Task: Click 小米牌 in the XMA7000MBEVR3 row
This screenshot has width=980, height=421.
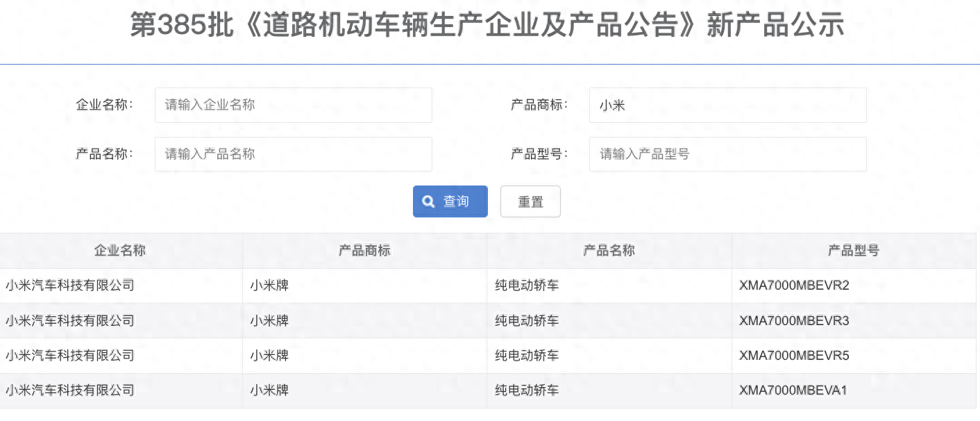Action: pyautogui.click(x=269, y=321)
